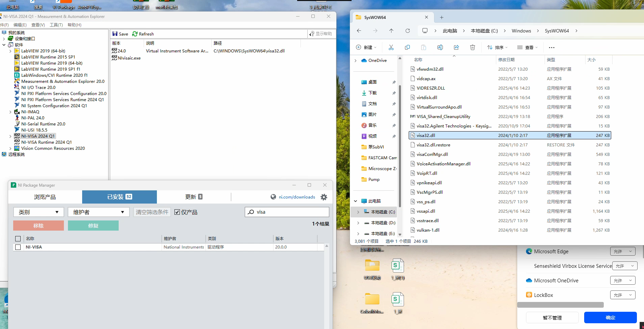Select visa32.dll.restore file
This screenshot has width=644, height=329.
[510, 145]
